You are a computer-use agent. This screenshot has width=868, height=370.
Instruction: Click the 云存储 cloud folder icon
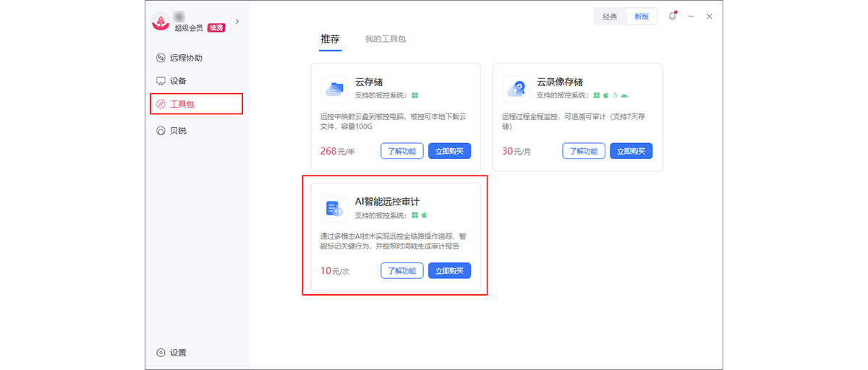click(x=334, y=89)
